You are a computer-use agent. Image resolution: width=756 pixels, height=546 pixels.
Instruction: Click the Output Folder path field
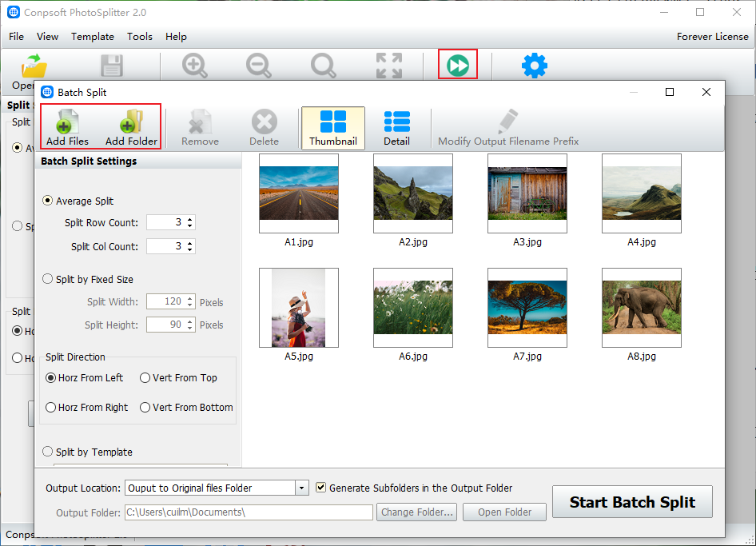tap(249, 512)
